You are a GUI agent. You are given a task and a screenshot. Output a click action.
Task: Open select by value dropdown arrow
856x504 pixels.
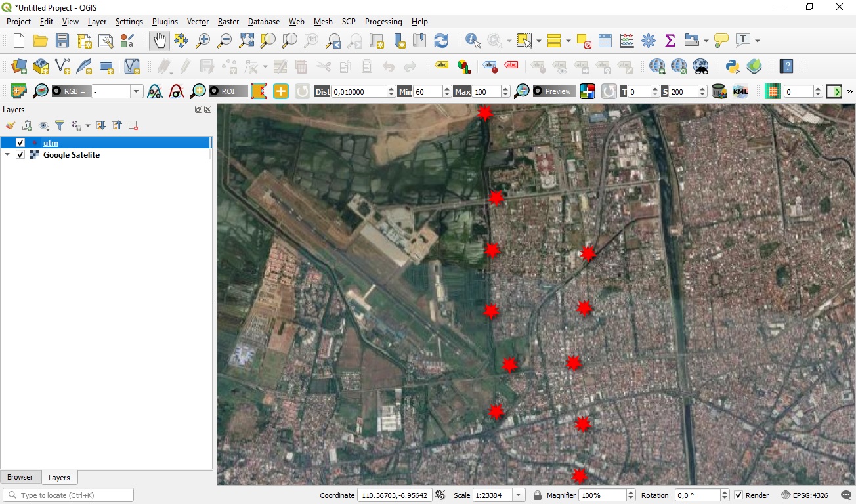568,41
